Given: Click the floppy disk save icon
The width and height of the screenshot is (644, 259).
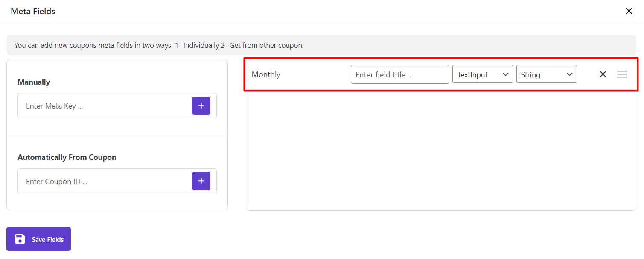Looking at the screenshot, I should click(x=20, y=239).
